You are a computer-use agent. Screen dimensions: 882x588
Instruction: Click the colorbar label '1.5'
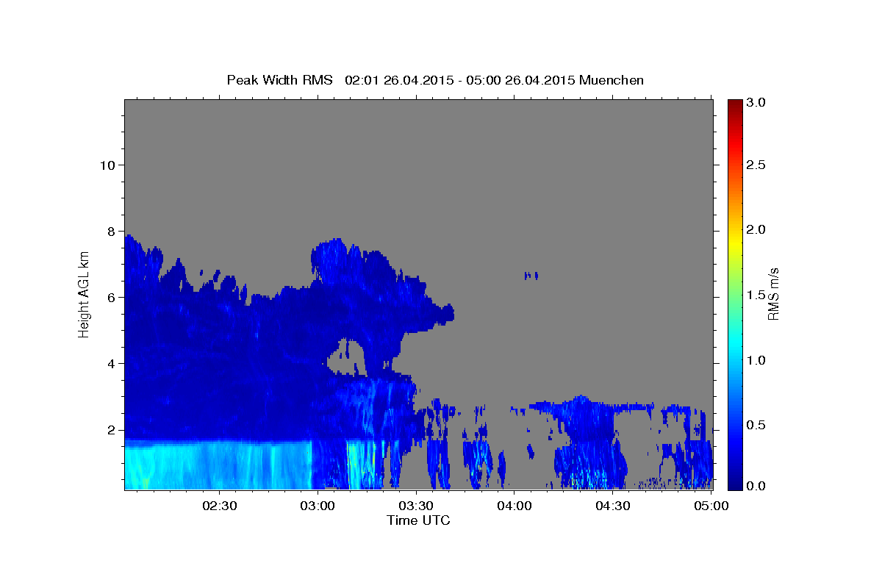pos(756,295)
